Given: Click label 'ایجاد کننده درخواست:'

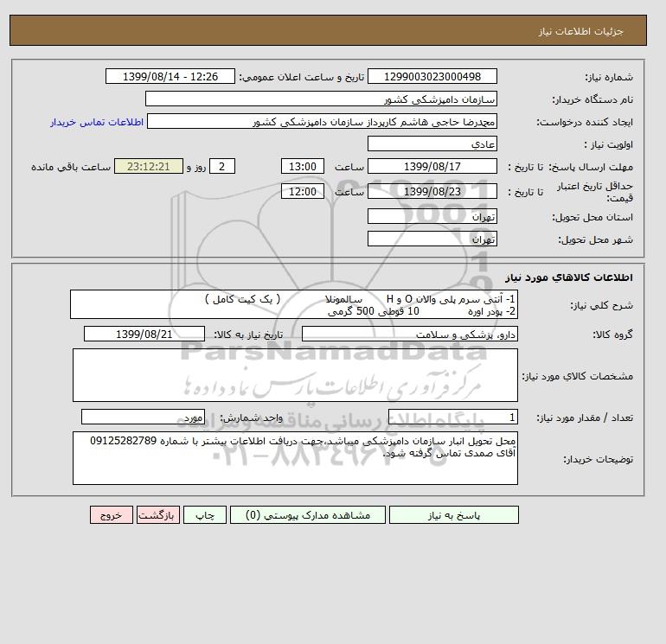Looking at the screenshot, I should click(585, 122).
